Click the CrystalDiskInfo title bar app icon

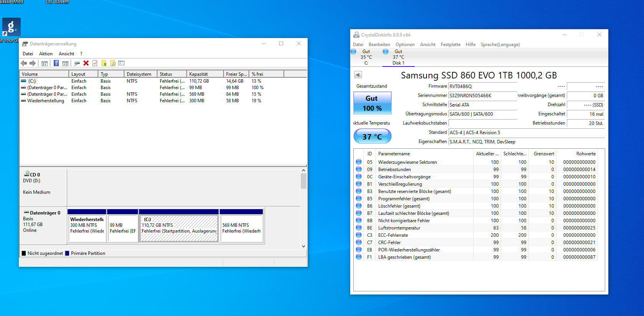click(x=356, y=35)
